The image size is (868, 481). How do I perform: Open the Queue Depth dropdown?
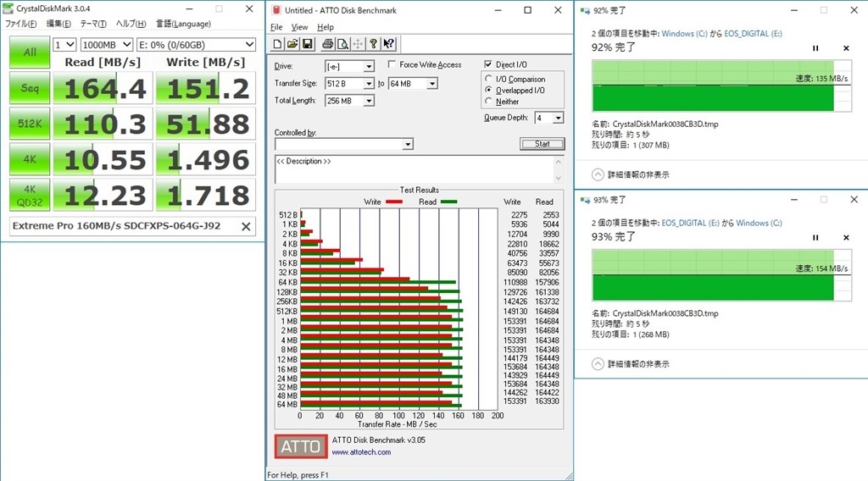point(558,118)
